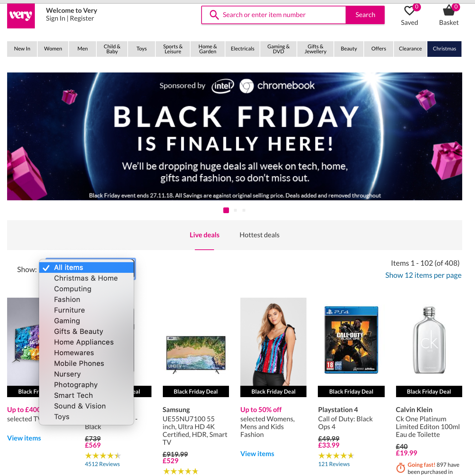
Task: Click the magnifying glass search icon
Action: coord(214,15)
